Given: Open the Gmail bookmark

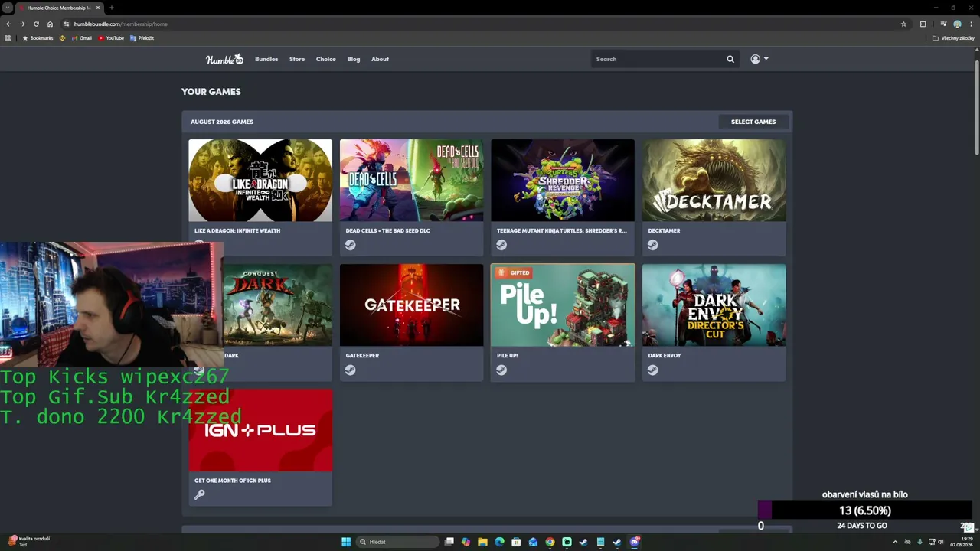Looking at the screenshot, I should tap(82, 38).
